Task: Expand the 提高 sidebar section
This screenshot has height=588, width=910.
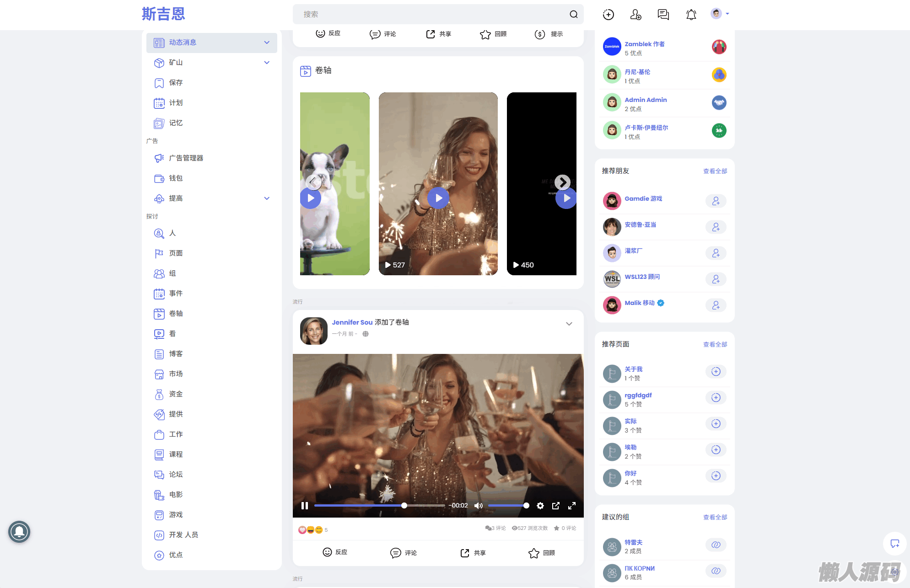Action: [267, 198]
